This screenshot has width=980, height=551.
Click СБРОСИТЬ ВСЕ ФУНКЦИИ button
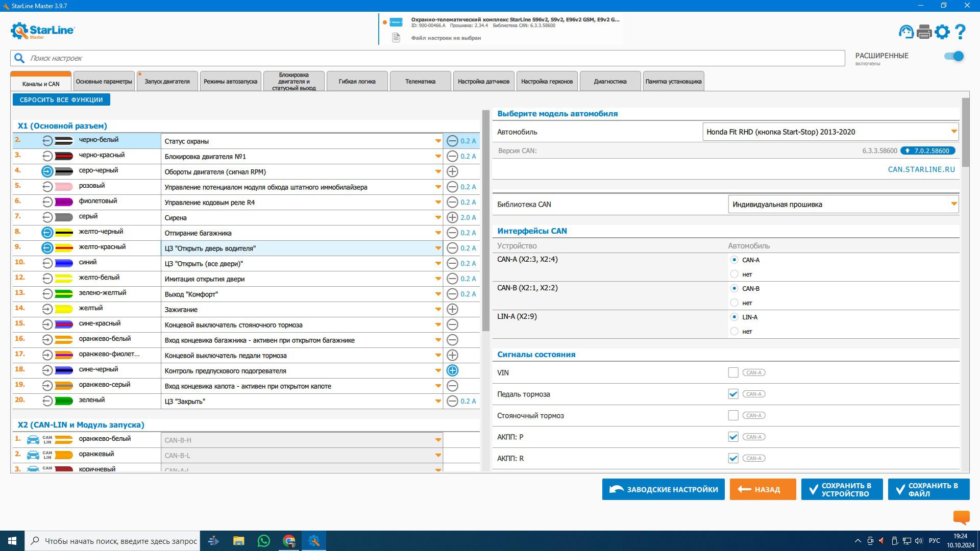61,99
